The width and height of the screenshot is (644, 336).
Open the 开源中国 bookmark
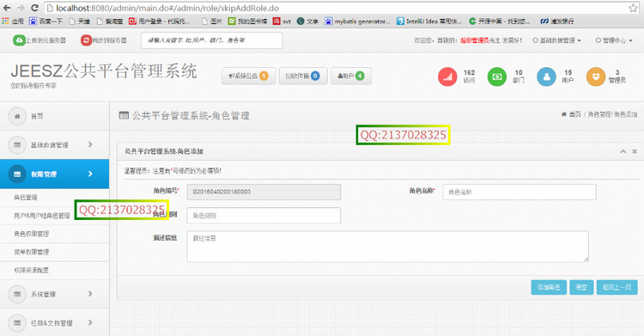[x=499, y=21]
